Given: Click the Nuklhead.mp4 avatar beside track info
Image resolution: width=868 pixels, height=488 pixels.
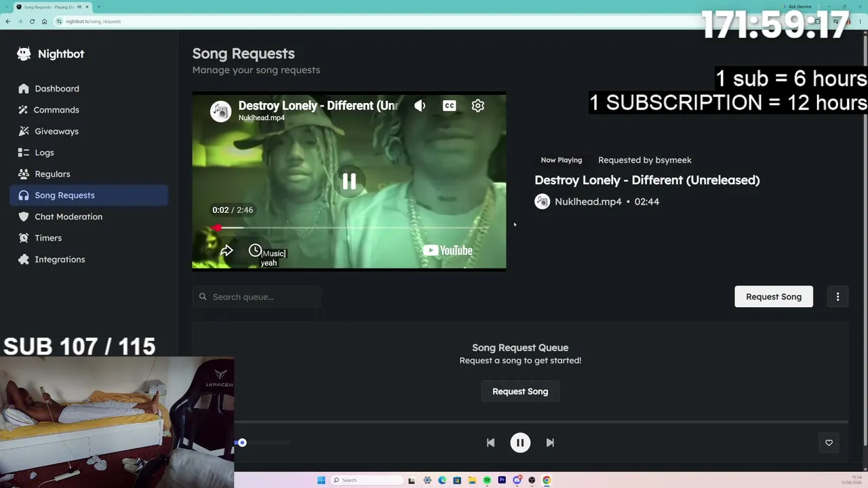Looking at the screenshot, I should [x=542, y=201].
